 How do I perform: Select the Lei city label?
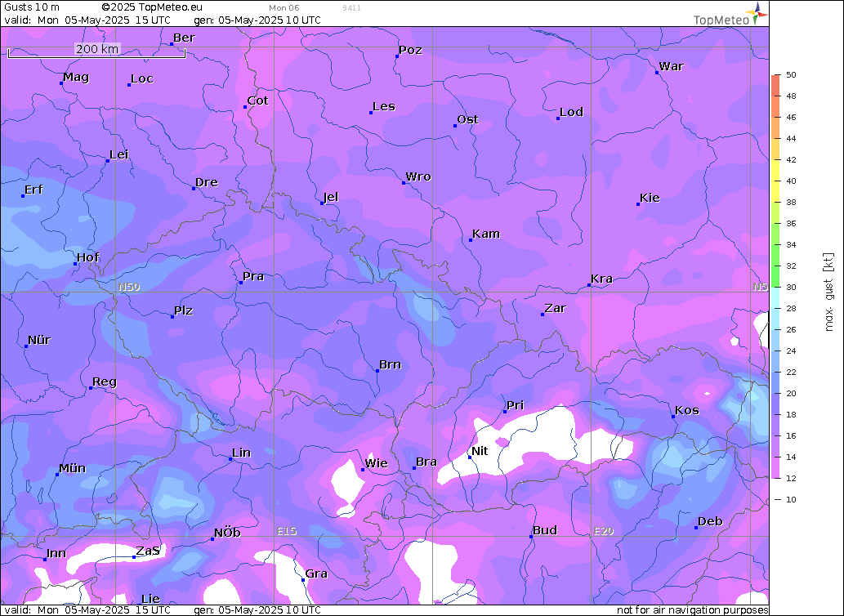(119, 155)
